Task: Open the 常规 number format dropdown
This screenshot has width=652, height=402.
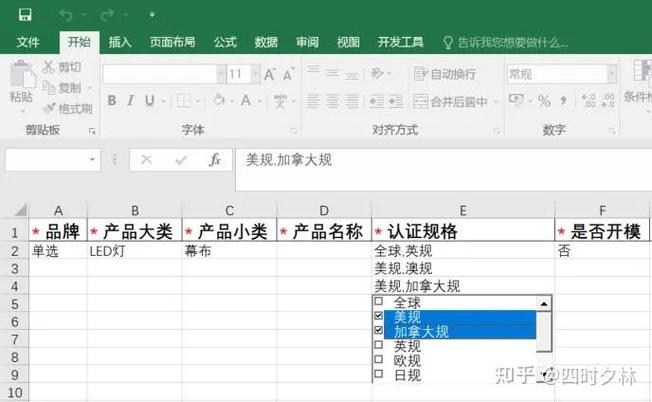Action: point(611,74)
